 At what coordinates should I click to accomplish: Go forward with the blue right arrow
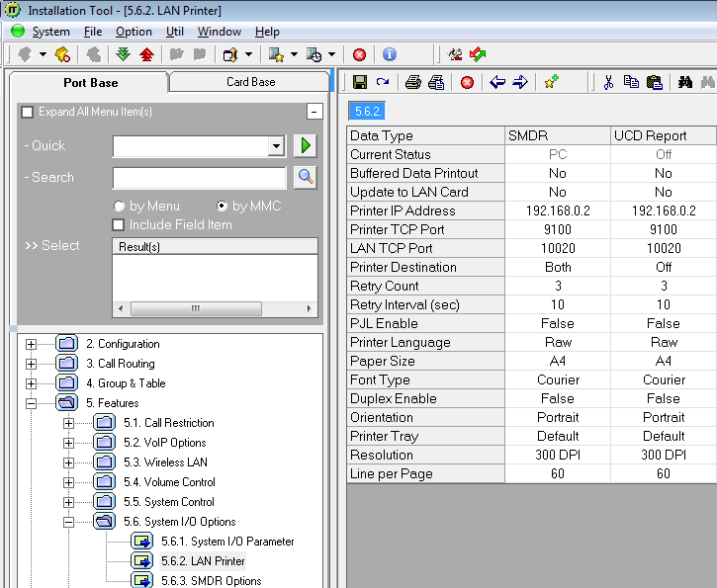520,82
